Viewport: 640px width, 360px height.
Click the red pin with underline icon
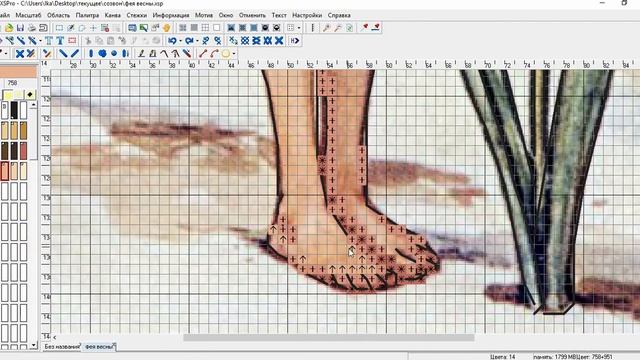click(x=376, y=28)
